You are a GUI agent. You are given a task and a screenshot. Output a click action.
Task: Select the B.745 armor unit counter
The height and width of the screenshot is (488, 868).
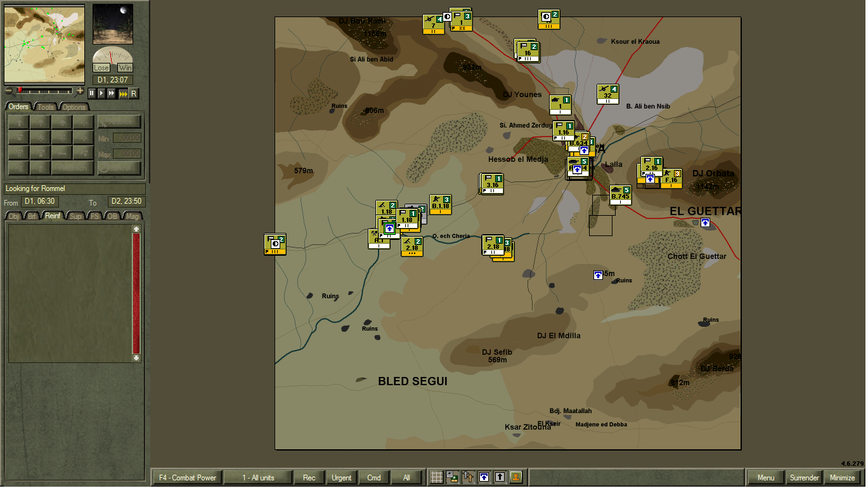621,195
